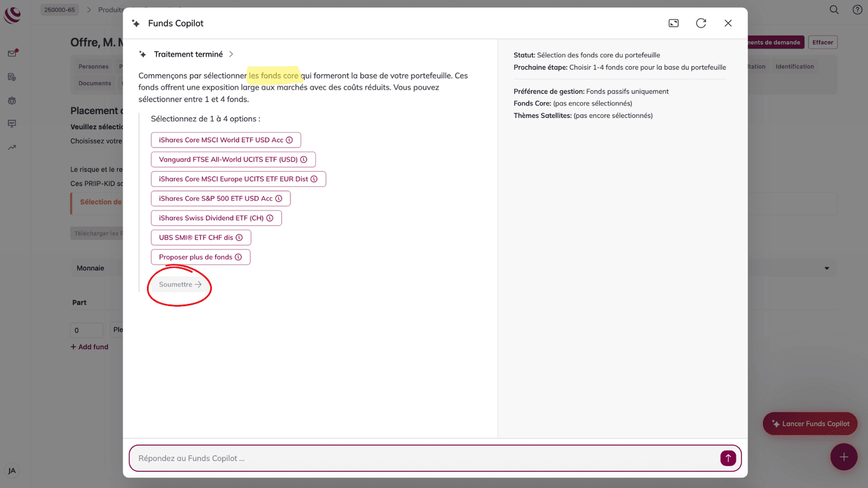
Task: Click the trend chart icon in left sidebar
Action: coord(12,147)
